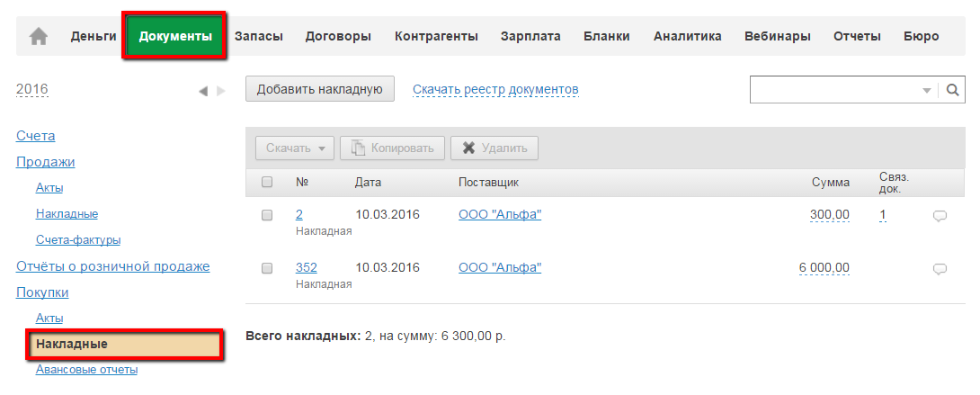This screenshot has height=395, width=980.
Task: Open the search field dropdown arrow
Action: click(x=927, y=91)
